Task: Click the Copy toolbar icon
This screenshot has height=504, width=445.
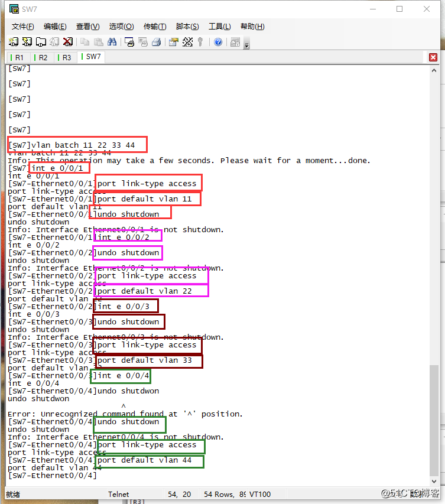Action: point(85,42)
